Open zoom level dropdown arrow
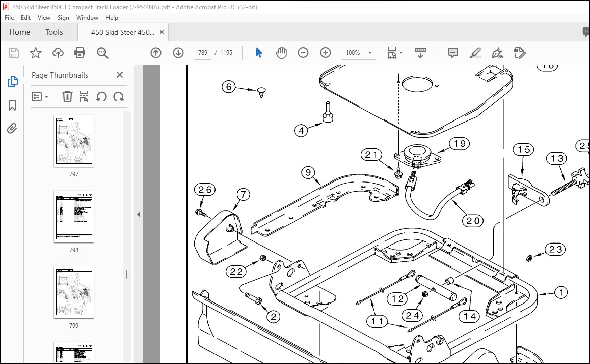 370,53
